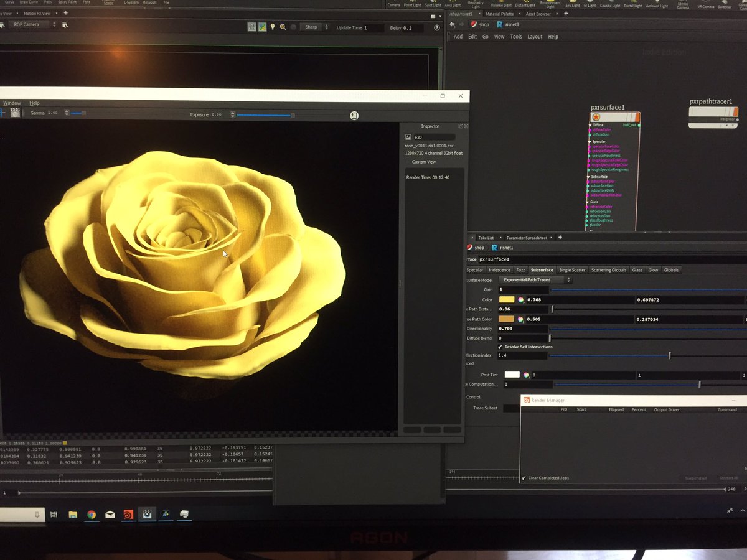Screen dimensions: 747x560
Task: Select the L-System shelf tool
Action: tap(131, 2)
